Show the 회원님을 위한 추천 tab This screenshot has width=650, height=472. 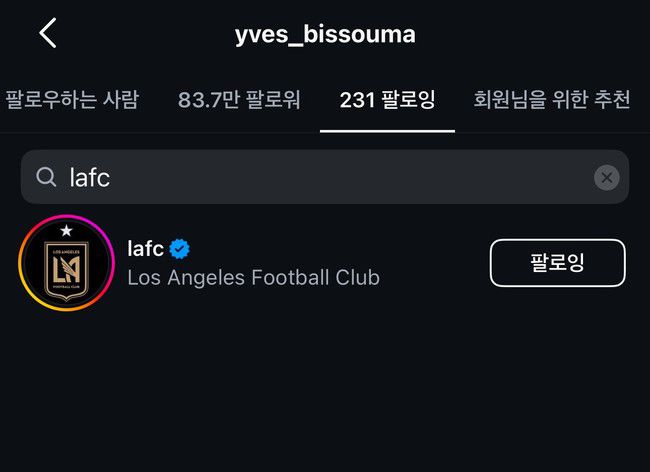(552, 100)
